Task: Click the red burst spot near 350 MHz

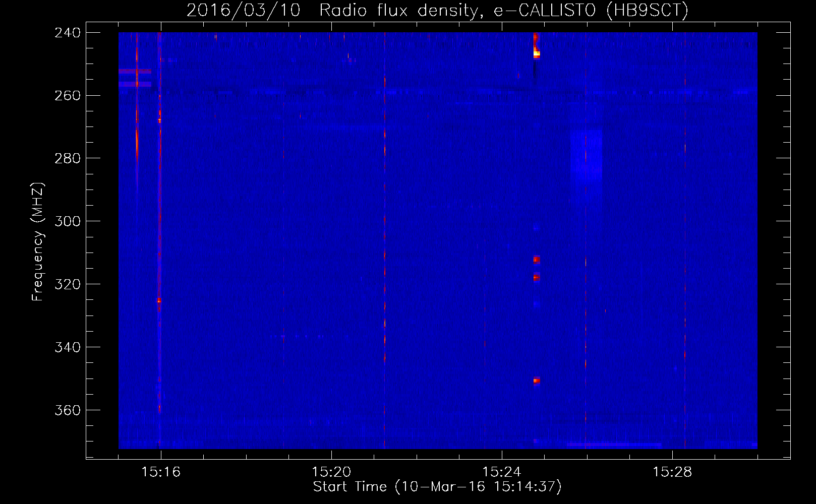Action: point(537,381)
